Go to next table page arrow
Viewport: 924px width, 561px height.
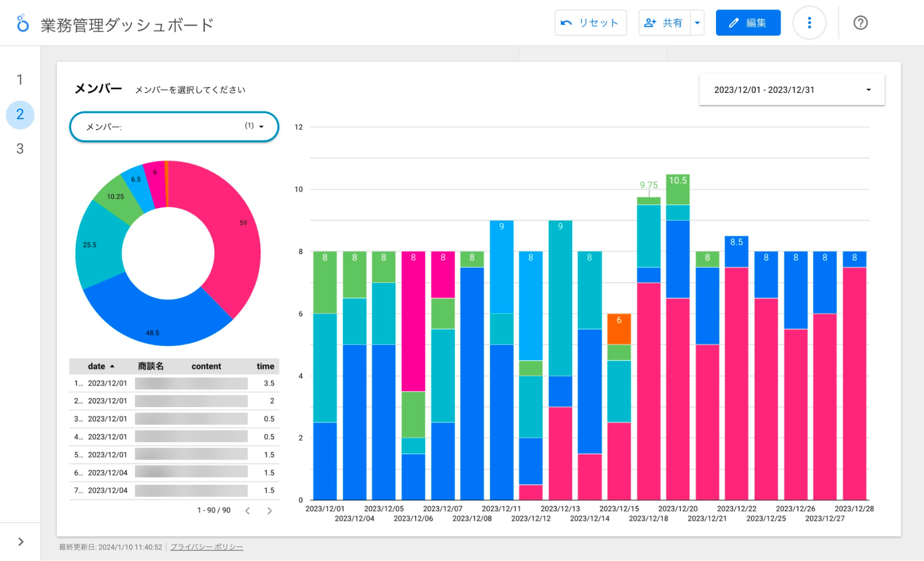pos(269,511)
